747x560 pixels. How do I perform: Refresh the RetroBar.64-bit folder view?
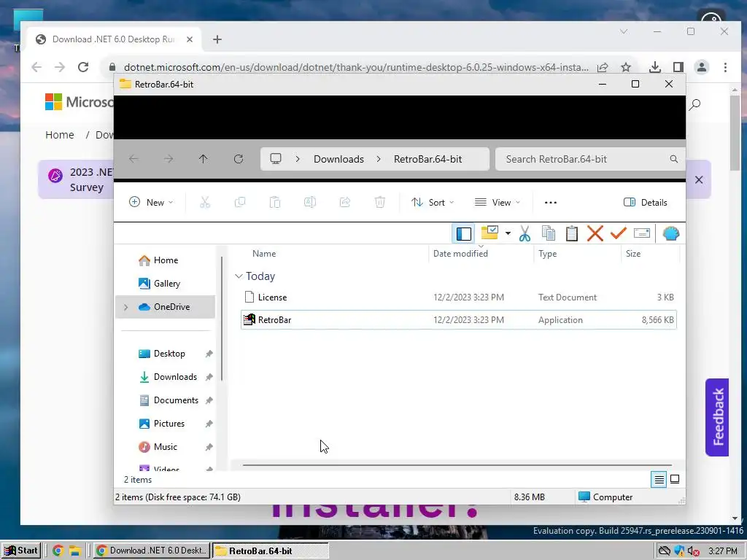[239, 159]
